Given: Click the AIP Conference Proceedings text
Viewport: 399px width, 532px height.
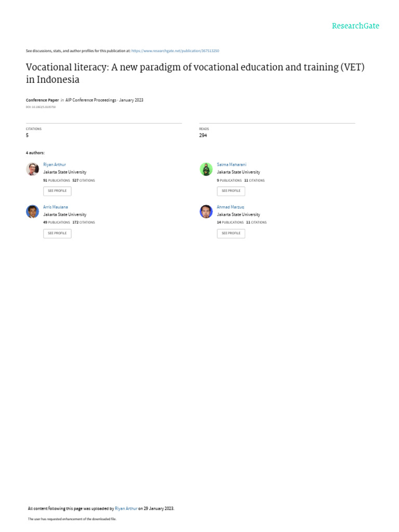Looking at the screenshot, I should pos(90,100).
